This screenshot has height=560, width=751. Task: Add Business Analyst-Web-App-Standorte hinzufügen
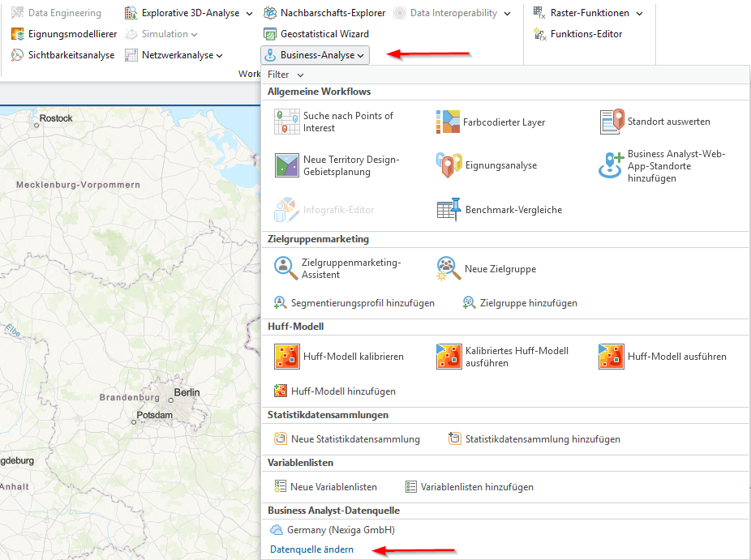tap(662, 165)
